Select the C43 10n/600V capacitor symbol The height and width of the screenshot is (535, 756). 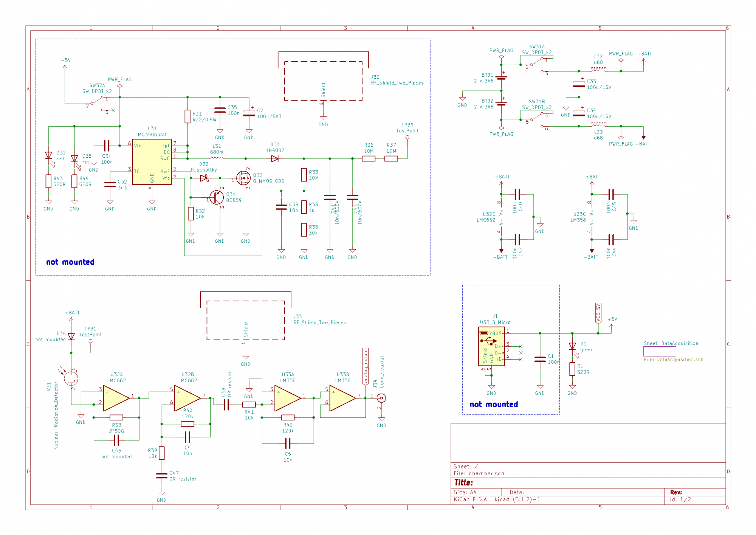pos(352,197)
